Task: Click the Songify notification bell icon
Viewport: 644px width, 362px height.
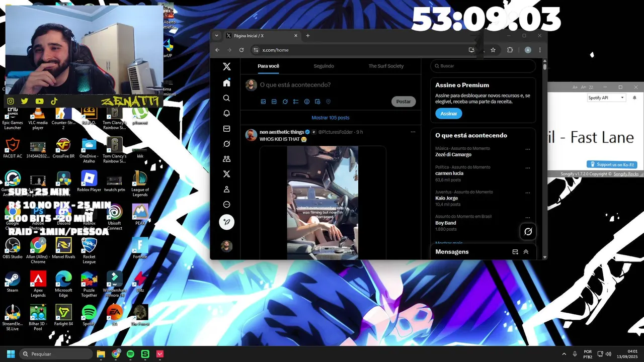Action: pyautogui.click(x=634, y=98)
